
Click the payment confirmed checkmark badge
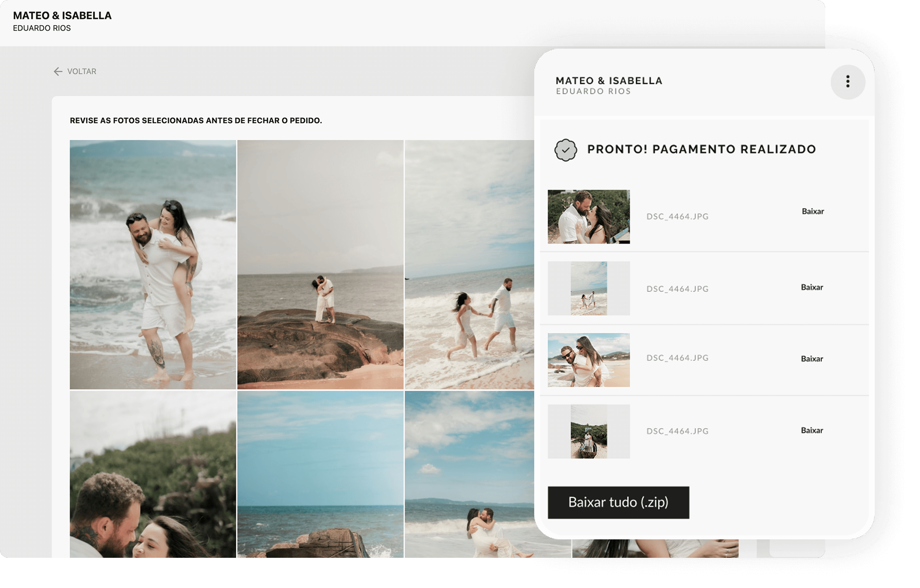(x=565, y=150)
